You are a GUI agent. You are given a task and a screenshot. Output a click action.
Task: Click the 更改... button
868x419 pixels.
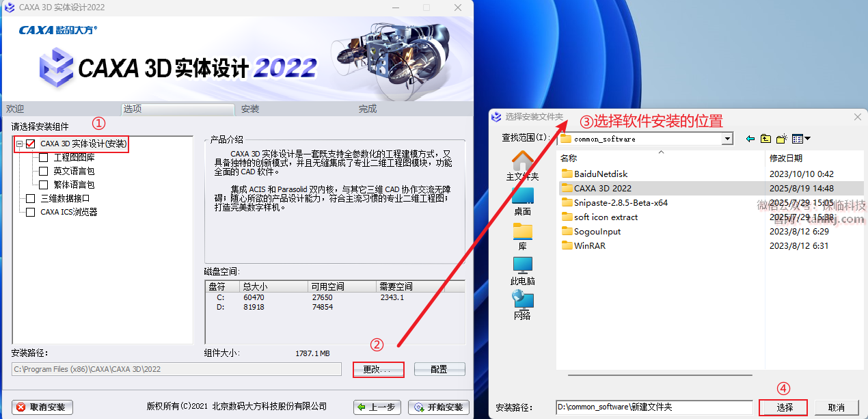coord(378,369)
